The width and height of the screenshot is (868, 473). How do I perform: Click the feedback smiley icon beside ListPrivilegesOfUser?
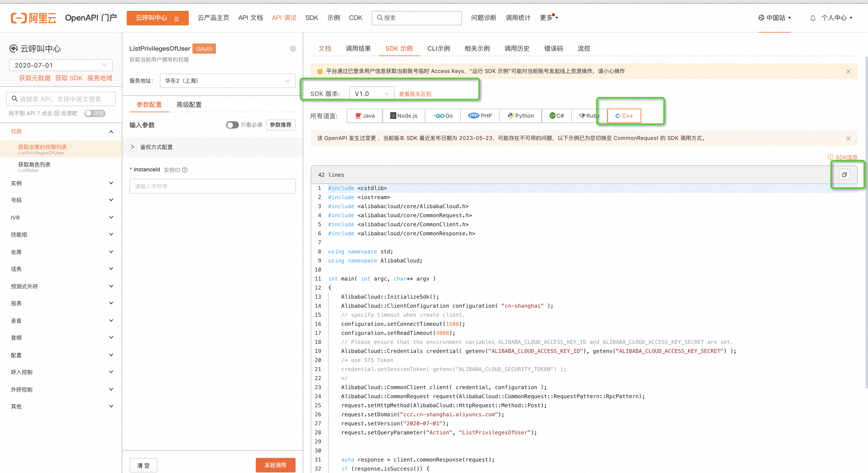pos(293,49)
